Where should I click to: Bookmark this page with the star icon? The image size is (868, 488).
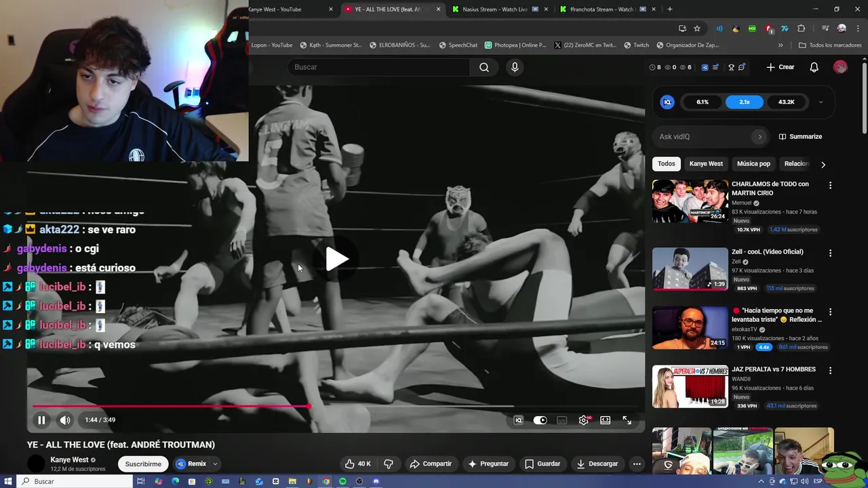pyautogui.click(x=697, y=28)
